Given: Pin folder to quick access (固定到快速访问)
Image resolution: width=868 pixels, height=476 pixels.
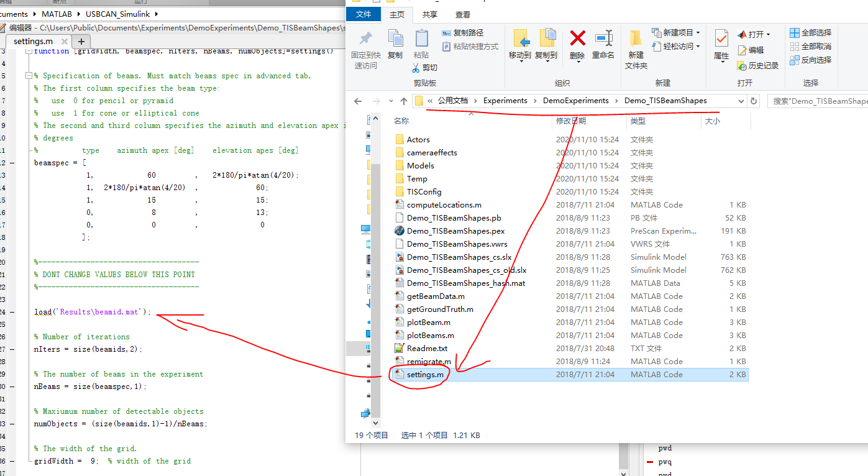Looking at the screenshot, I should tap(365, 49).
